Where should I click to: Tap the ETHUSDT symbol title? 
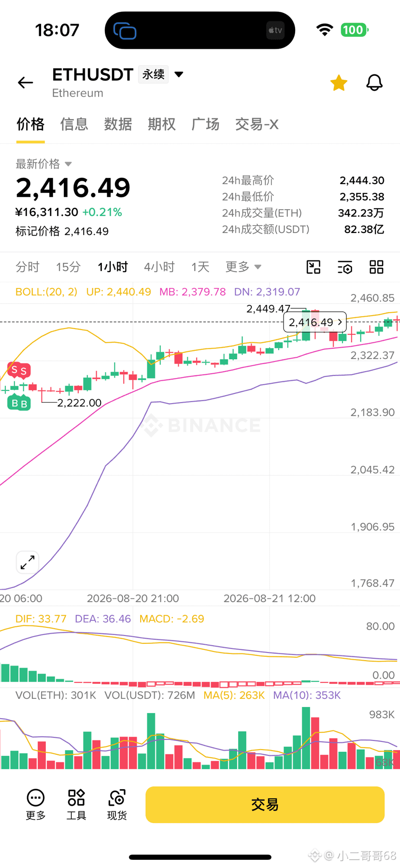(x=93, y=74)
